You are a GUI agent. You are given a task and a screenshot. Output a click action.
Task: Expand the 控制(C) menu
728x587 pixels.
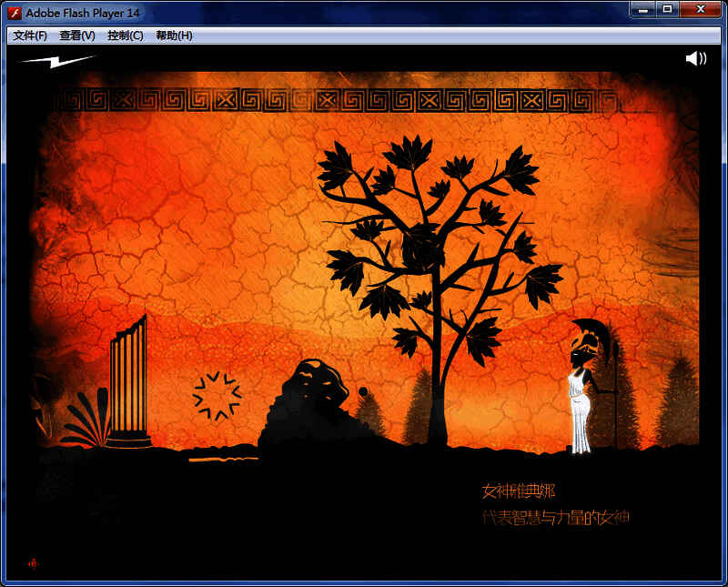[125, 35]
